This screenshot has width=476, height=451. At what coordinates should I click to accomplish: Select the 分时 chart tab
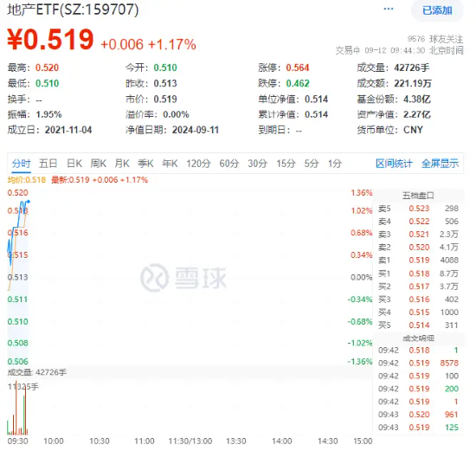pos(21,164)
